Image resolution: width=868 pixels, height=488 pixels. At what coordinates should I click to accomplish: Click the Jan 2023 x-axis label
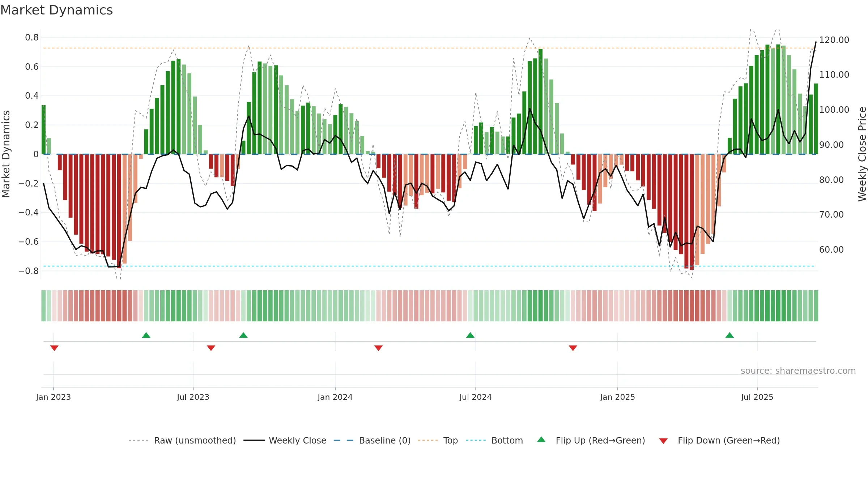point(54,397)
